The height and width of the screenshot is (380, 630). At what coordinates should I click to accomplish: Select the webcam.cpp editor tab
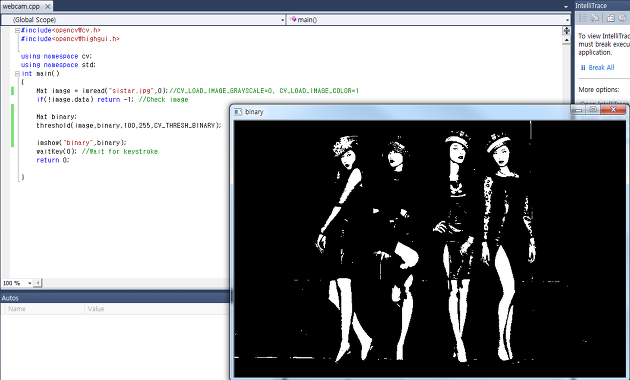21,6
